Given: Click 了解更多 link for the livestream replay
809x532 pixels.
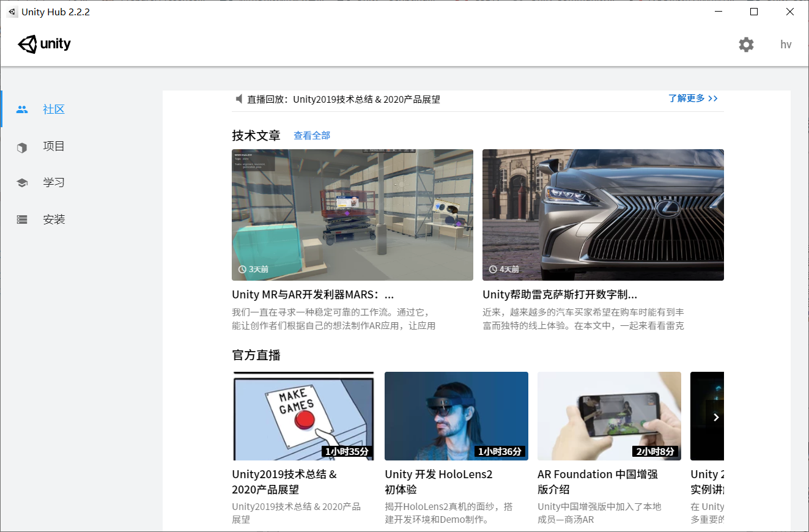Looking at the screenshot, I should pos(693,98).
